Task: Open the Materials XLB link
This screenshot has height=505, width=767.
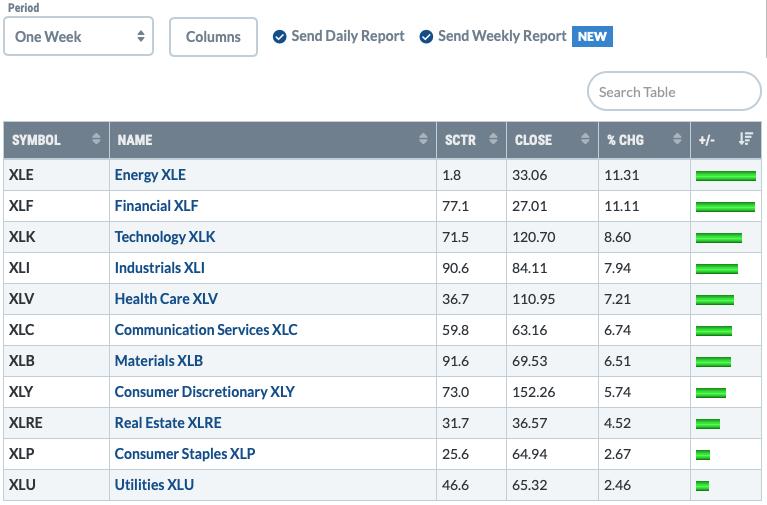Action: (159, 361)
